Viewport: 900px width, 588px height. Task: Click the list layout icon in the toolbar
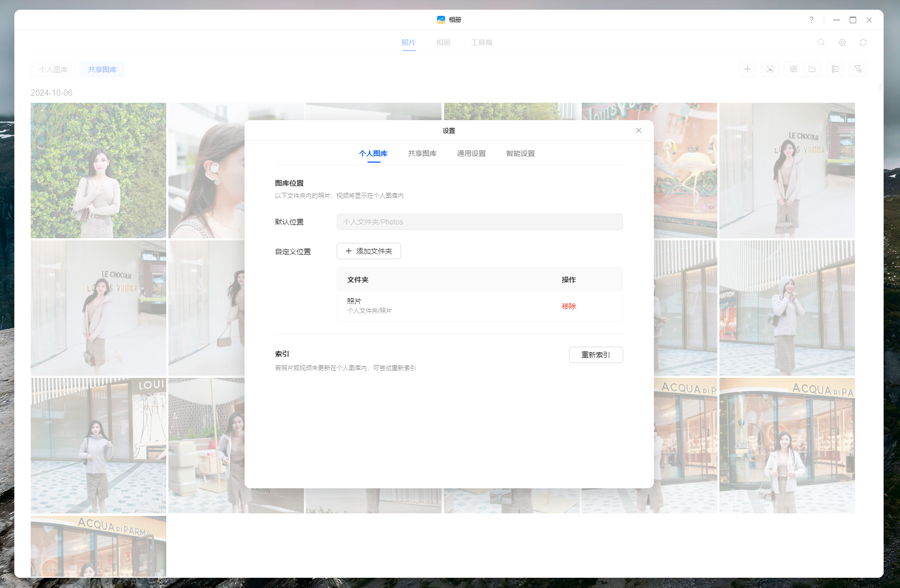[836, 69]
